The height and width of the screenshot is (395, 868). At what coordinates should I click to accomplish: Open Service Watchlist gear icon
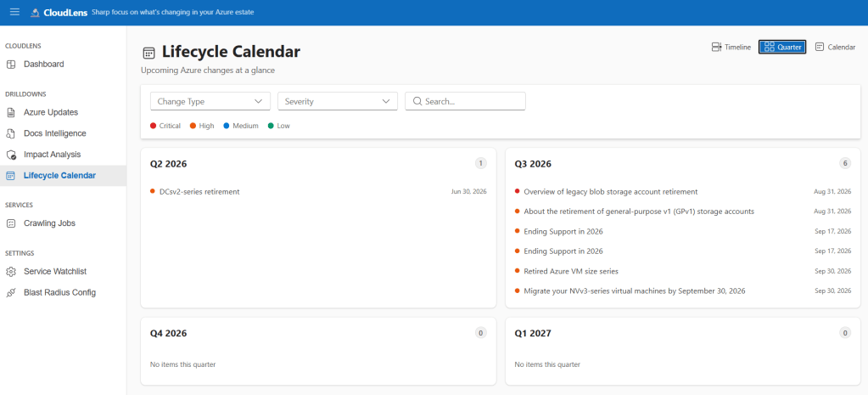[11, 272]
